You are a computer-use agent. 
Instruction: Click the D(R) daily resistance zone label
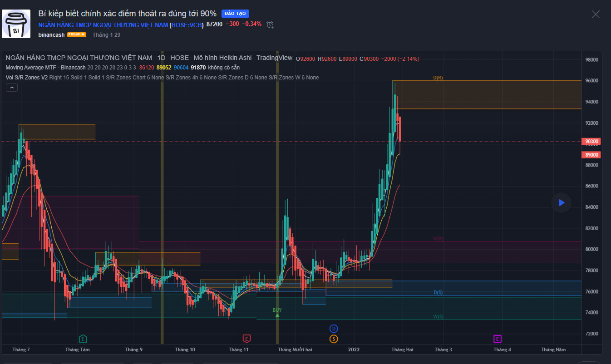(438, 78)
